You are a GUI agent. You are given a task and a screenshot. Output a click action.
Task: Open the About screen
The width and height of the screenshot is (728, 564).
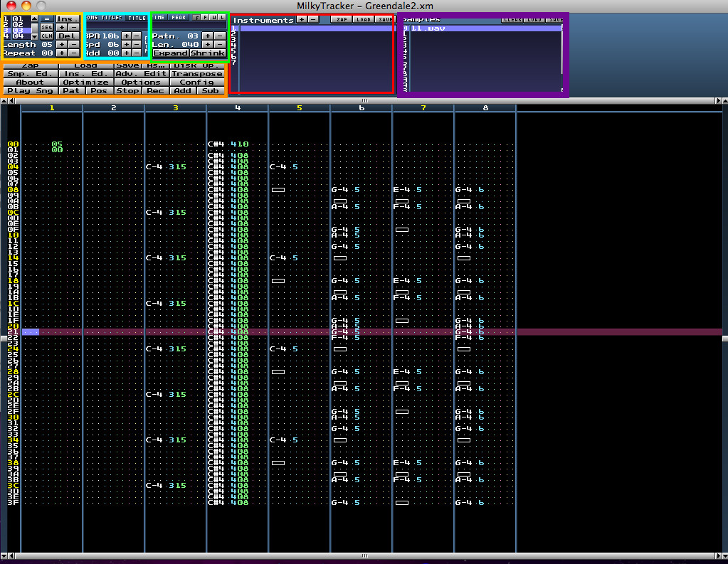31,83
